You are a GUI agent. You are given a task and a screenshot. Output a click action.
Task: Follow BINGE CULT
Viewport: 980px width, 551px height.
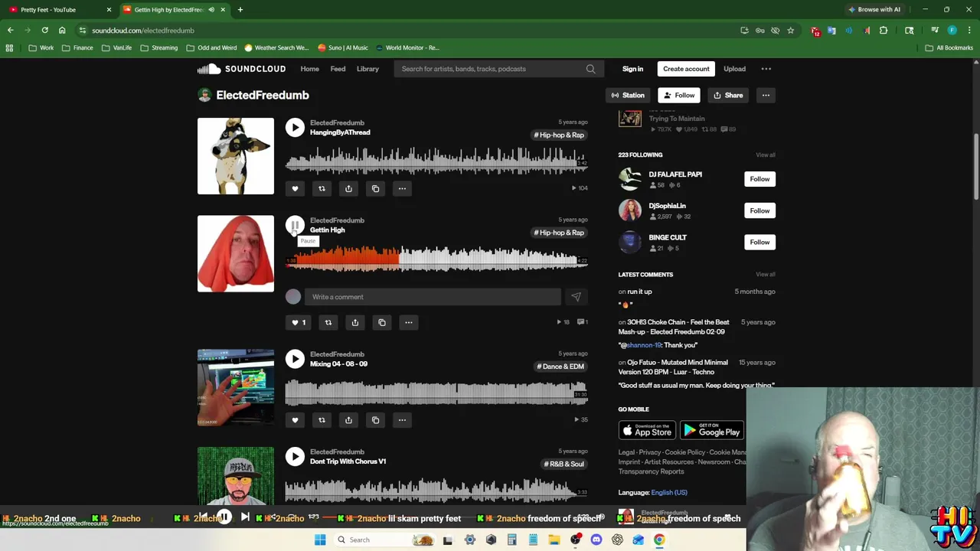tap(759, 243)
